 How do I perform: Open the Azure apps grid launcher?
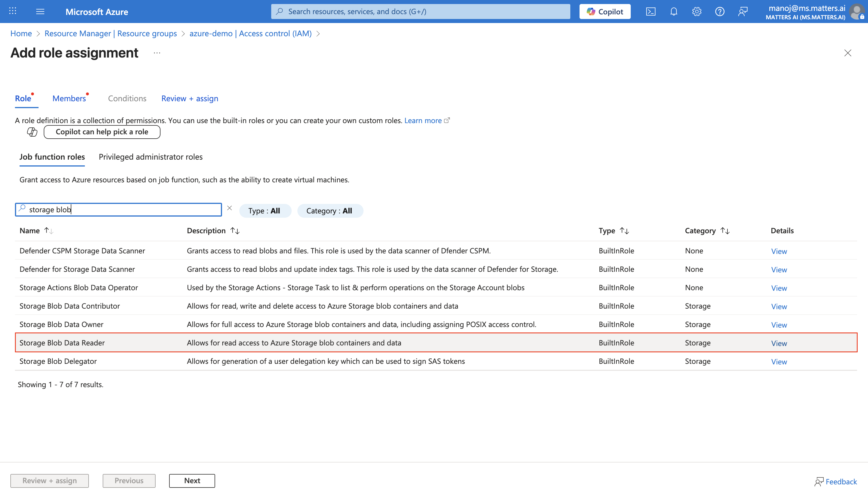13,11
